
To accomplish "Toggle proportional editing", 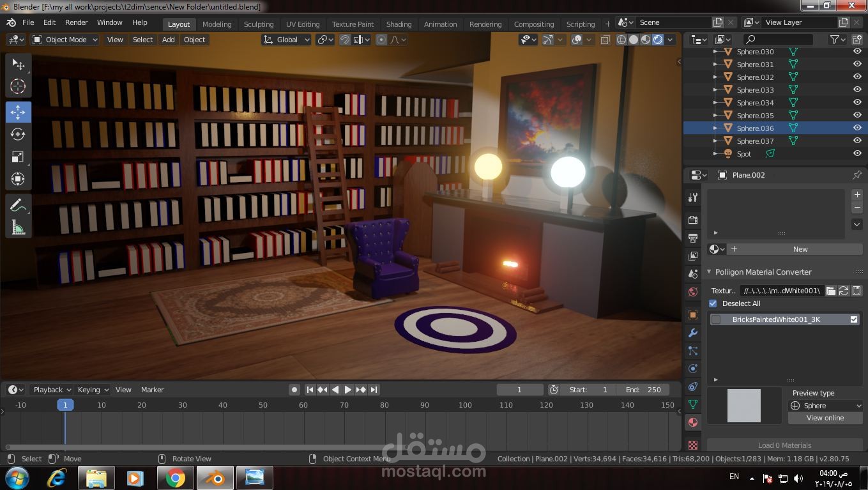I will point(381,40).
